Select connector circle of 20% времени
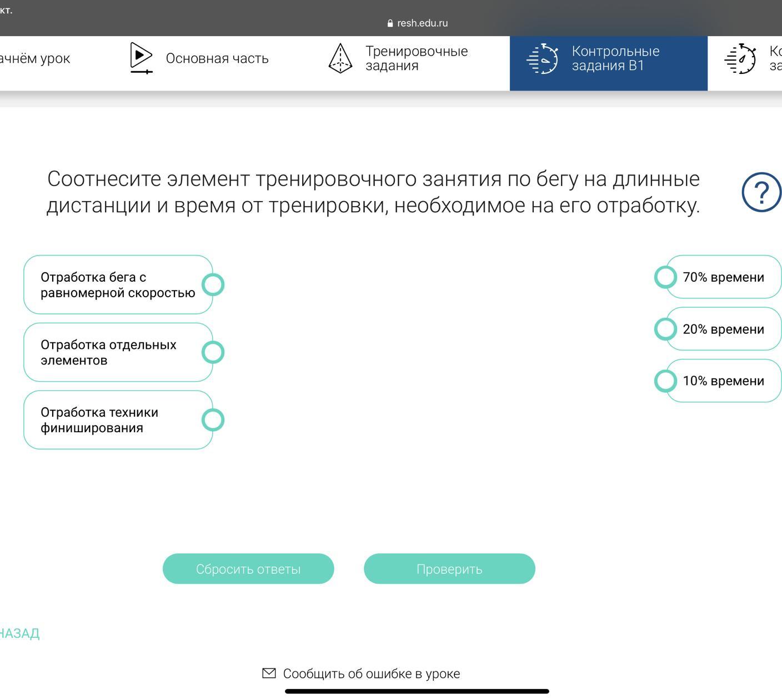782x700 pixels. pos(665,329)
